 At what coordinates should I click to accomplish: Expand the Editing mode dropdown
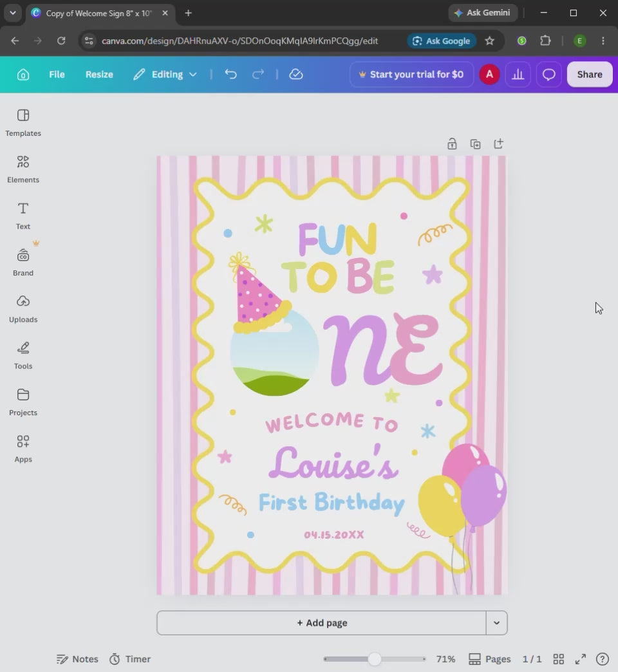click(x=165, y=75)
